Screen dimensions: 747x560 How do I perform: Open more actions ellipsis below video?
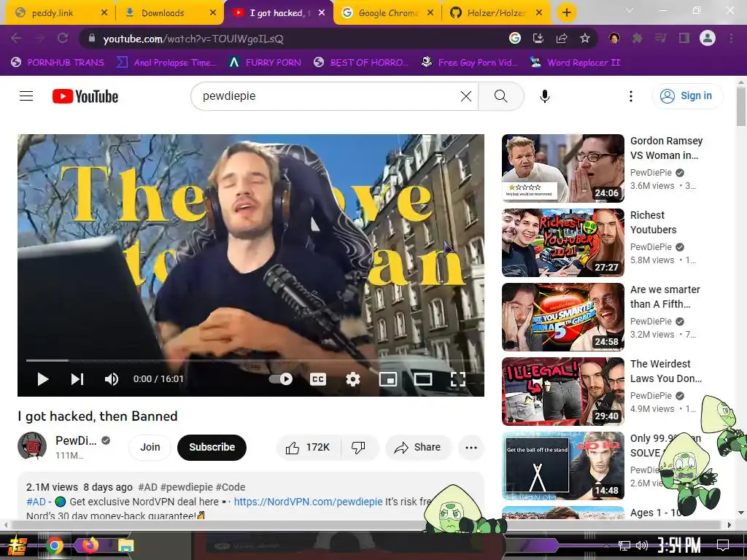pos(471,447)
